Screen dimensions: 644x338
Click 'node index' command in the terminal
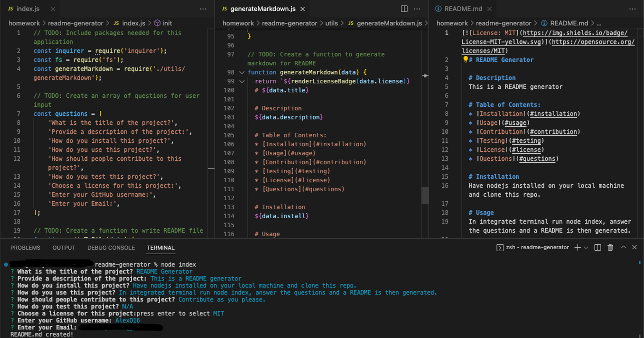point(178,264)
